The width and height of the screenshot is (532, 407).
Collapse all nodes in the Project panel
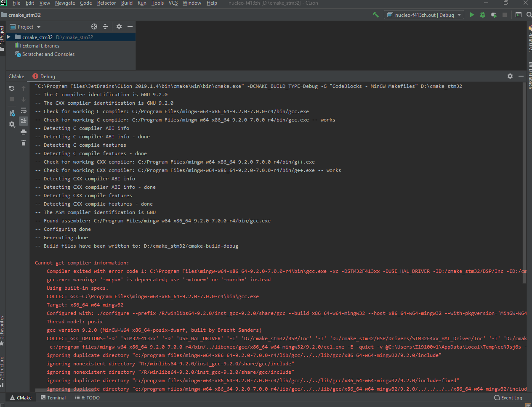tap(105, 26)
